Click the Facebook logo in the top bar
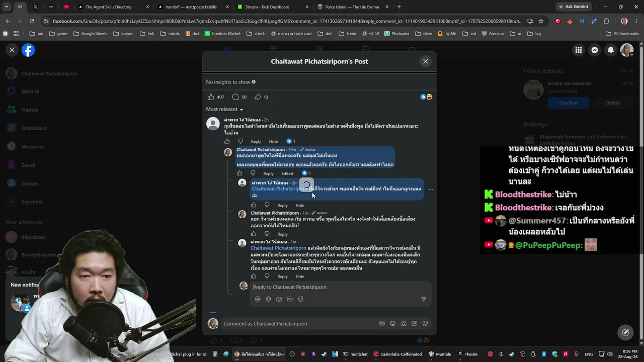644x362 pixels. pos(28,50)
